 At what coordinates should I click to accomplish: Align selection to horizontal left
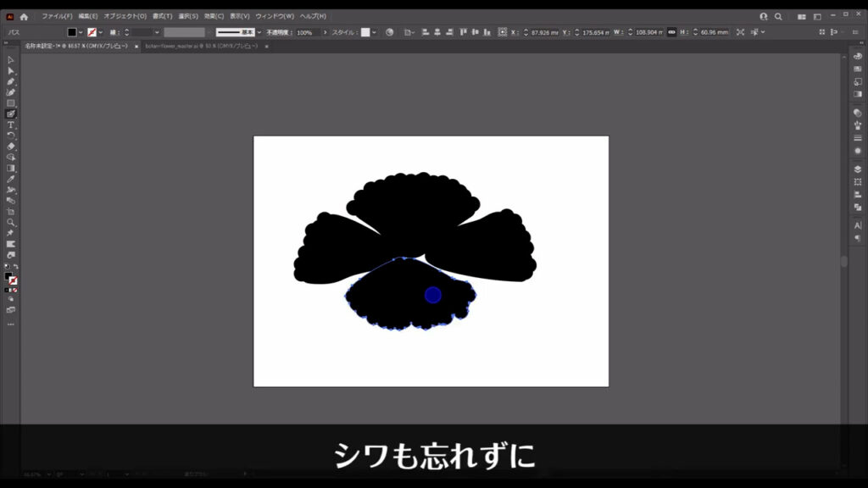[x=426, y=32]
